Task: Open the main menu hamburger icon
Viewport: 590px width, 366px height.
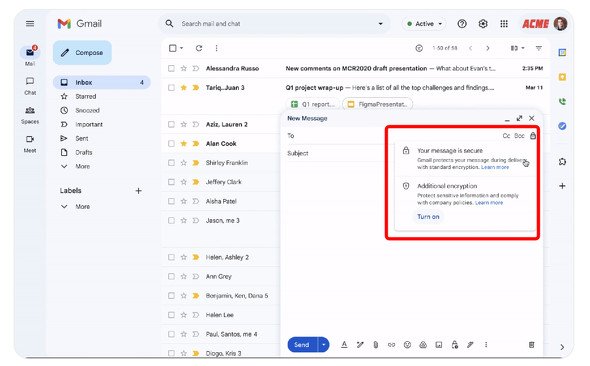Action: point(30,24)
